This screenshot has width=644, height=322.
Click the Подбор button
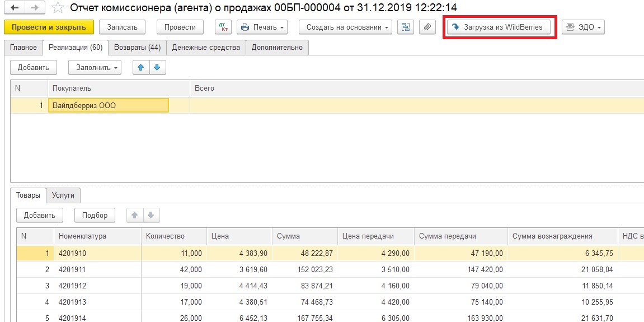(95, 215)
